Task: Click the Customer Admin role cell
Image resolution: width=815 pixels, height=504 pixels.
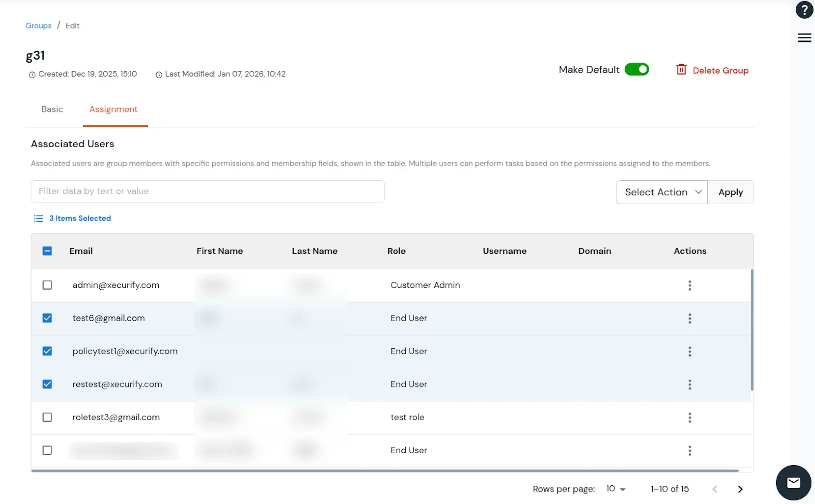Action: 425,285
